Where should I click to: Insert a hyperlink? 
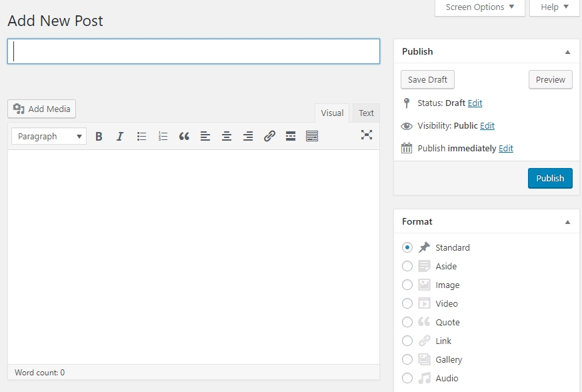click(269, 136)
